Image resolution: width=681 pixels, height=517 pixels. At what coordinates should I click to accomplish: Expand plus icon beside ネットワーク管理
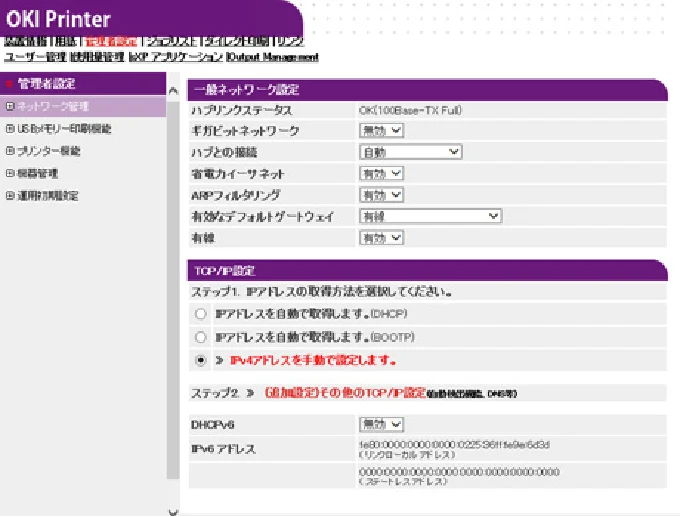pos(10,106)
